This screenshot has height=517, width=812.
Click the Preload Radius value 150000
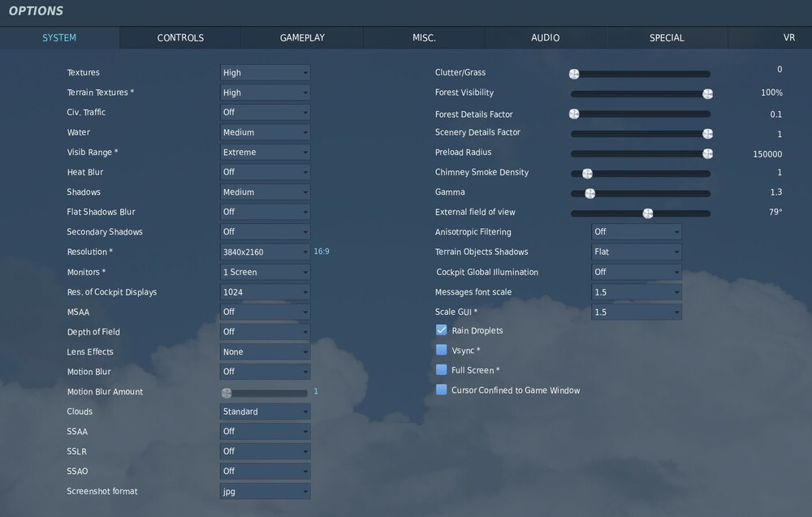tap(767, 154)
